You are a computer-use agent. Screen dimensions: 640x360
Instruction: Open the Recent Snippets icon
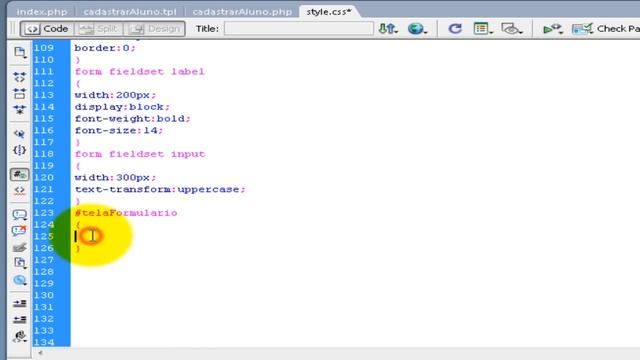(x=19, y=263)
